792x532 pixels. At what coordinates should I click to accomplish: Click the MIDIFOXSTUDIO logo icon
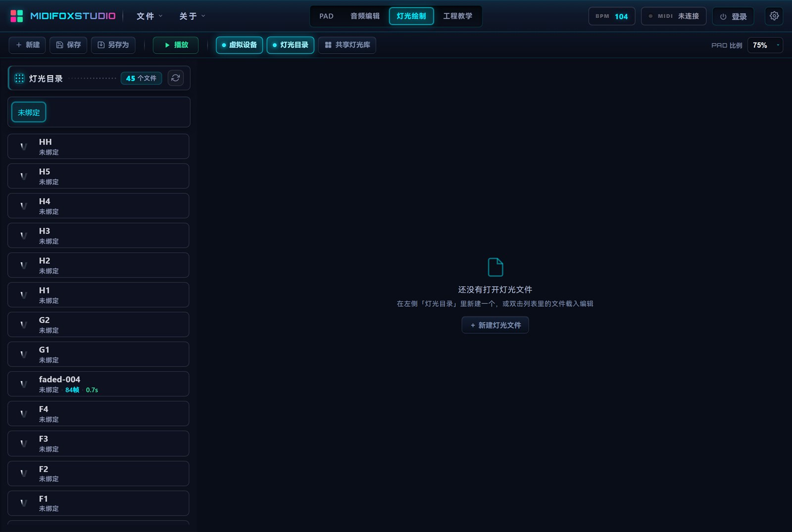click(17, 16)
